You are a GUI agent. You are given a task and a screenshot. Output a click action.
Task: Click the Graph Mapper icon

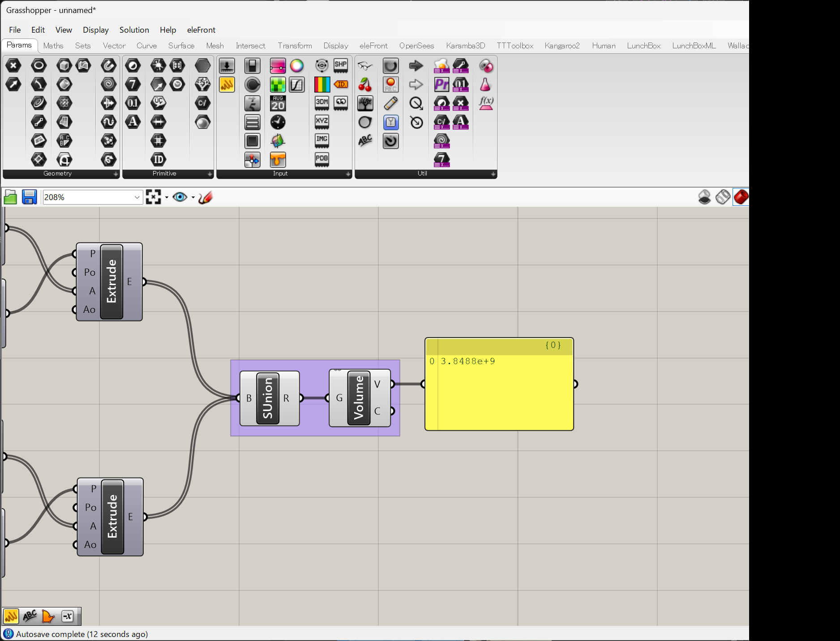[297, 85]
